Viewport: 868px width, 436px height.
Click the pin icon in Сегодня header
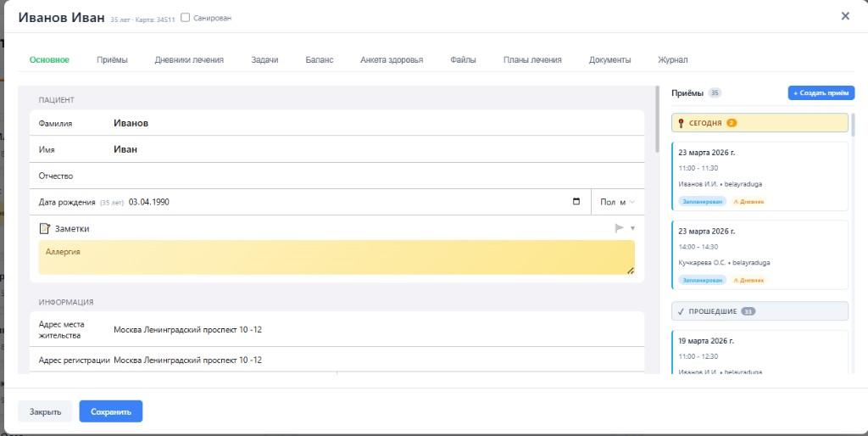pos(681,123)
